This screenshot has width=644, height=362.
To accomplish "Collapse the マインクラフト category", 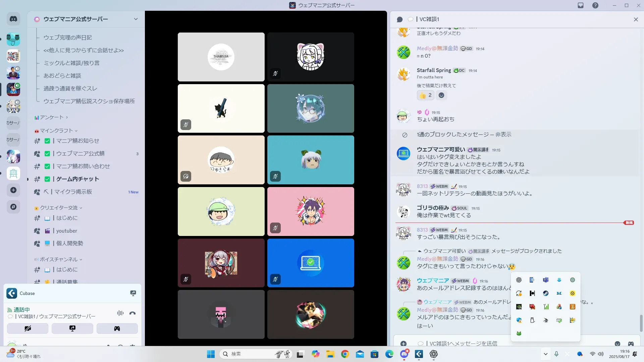I will (x=56, y=131).
